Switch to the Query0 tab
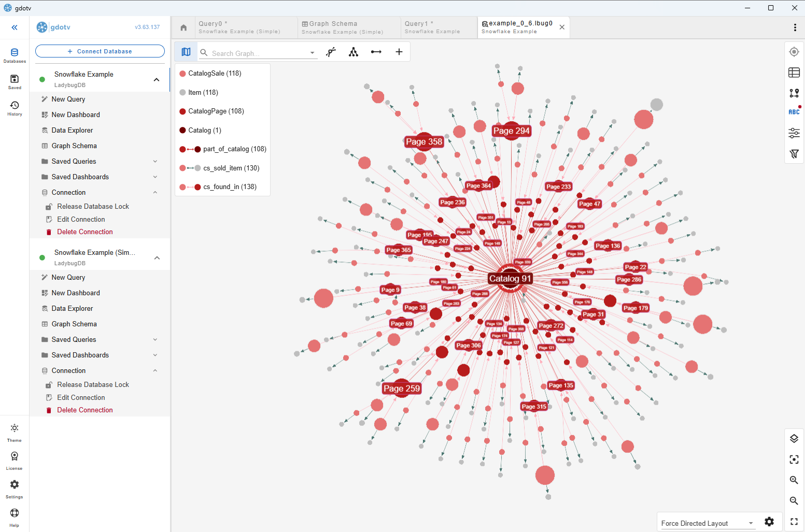The width and height of the screenshot is (805, 532). 246,27
